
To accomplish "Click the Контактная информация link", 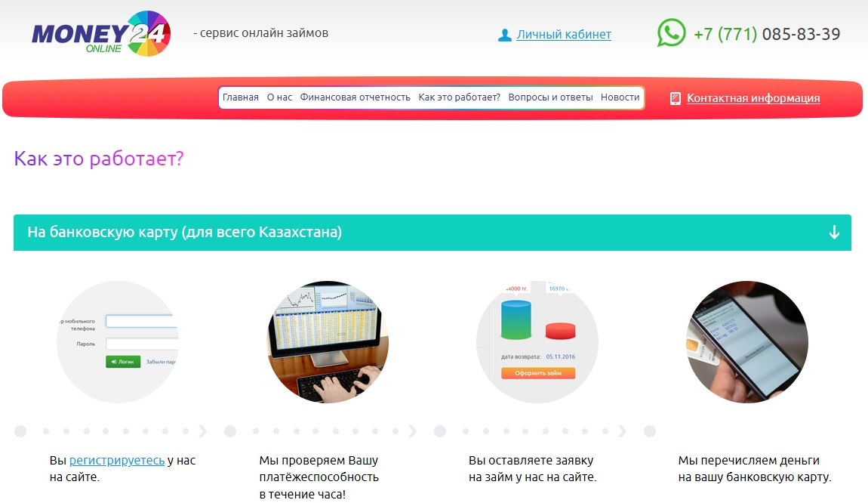I will click(x=753, y=98).
